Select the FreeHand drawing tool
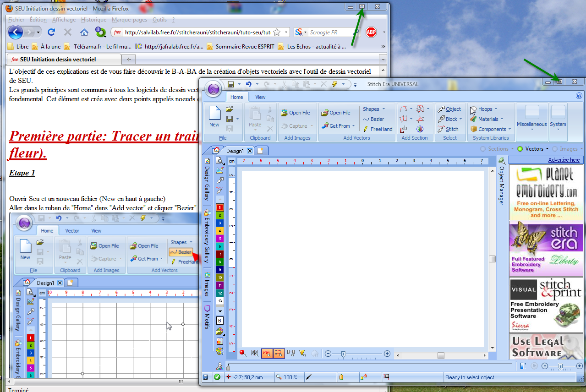Image resolution: width=586 pixels, height=392 pixels. pyautogui.click(x=377, y=129)
